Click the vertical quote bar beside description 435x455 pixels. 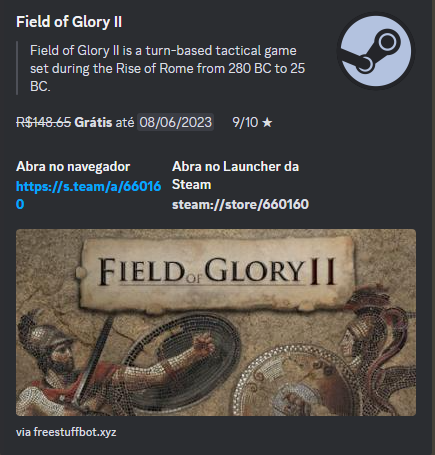pos(17,68)
